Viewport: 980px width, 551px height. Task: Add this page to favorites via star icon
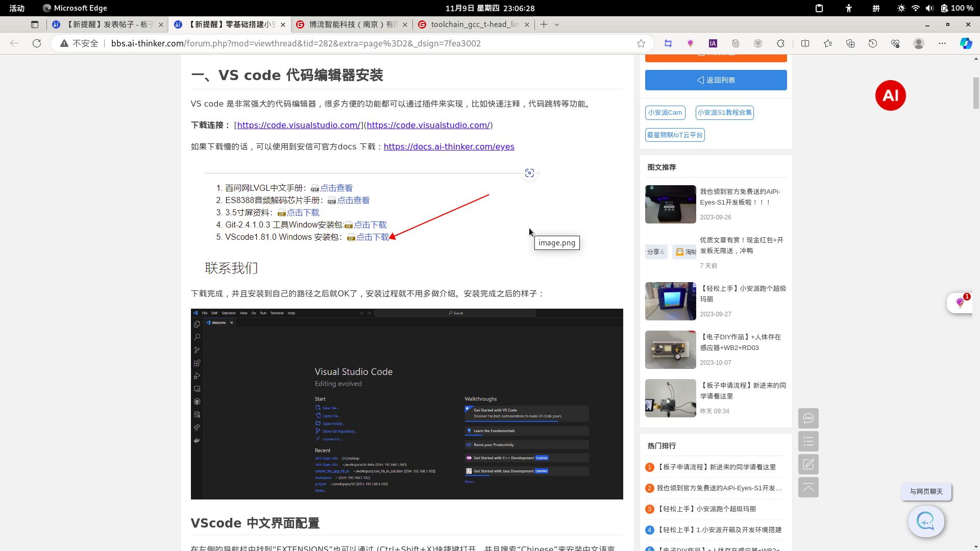[641, 43]
